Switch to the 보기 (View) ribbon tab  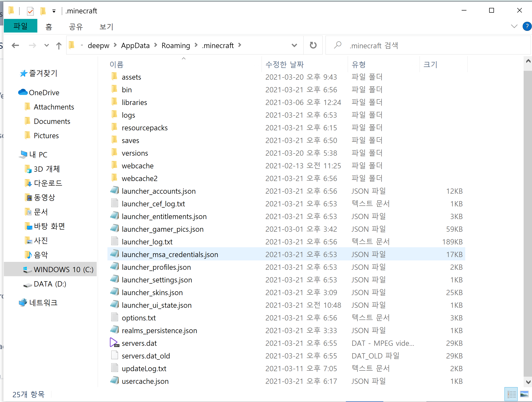(106, 27)
